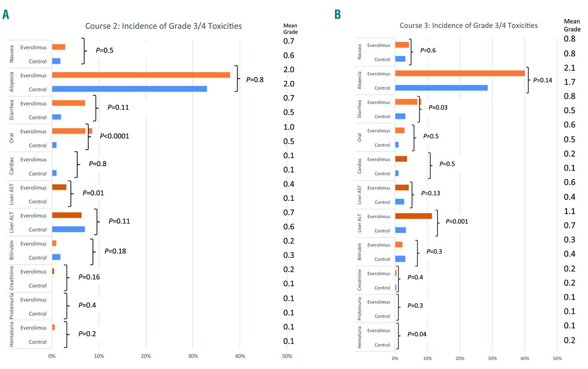Image resolution: width=588 pixels, height=369 pixels.
Task: Select the Alopecia Control bar in Course 2
Action: click(x=130, y=89)
